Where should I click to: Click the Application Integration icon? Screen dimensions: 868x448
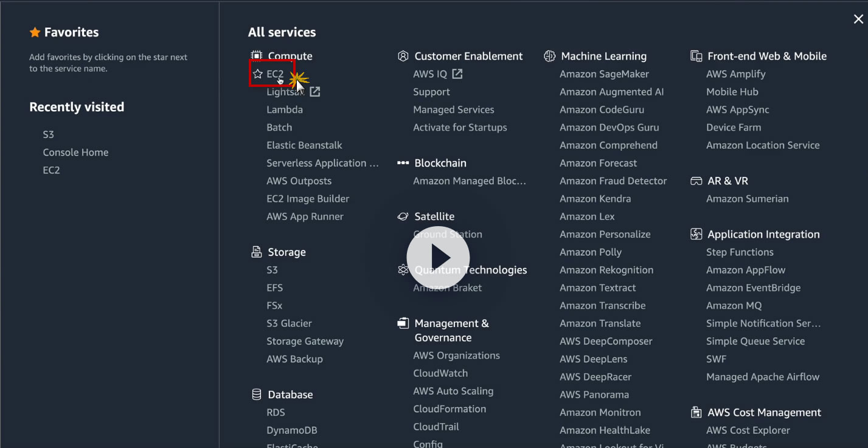696,234
